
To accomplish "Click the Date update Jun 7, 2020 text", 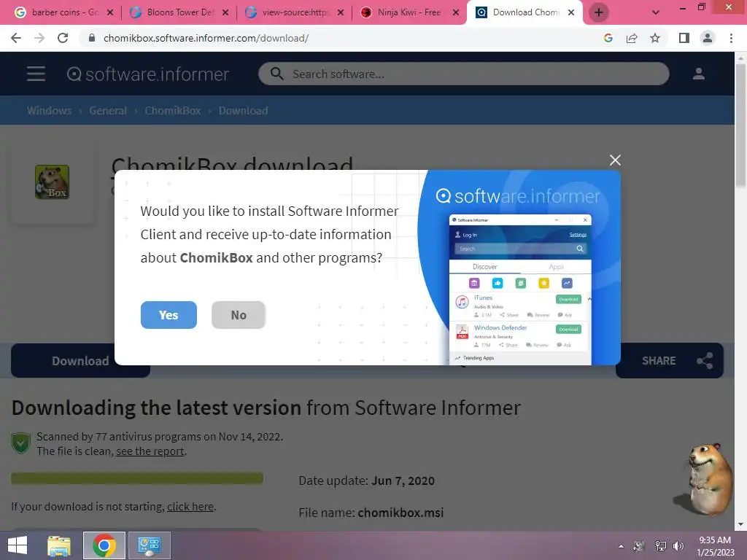I will [x=366, y=481].
